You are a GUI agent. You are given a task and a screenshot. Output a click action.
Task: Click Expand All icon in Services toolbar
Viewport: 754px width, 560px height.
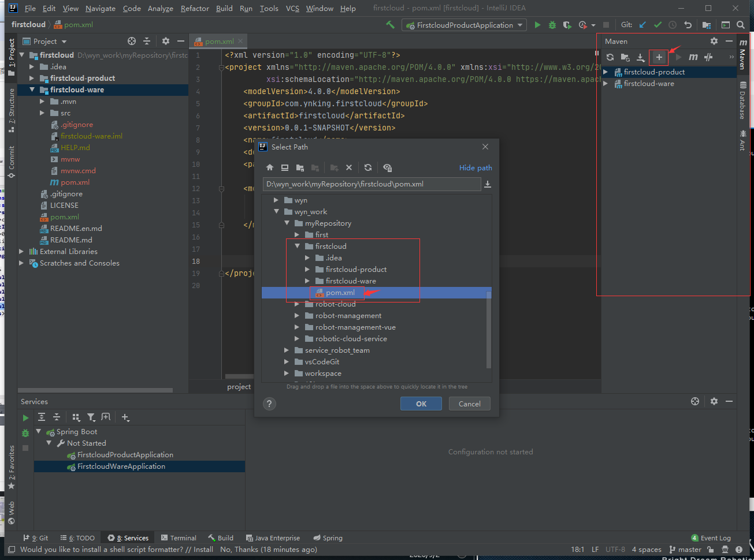pos(42,417)
